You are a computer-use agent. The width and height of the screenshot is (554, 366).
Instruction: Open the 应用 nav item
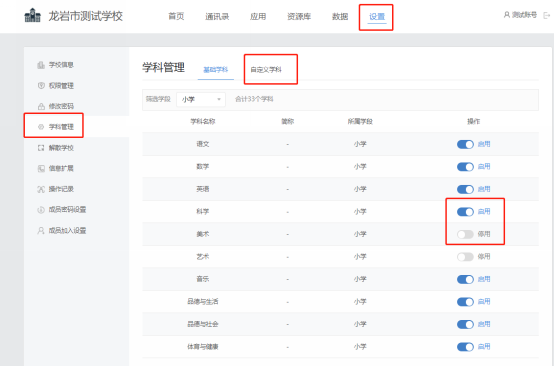pos(258,16)
